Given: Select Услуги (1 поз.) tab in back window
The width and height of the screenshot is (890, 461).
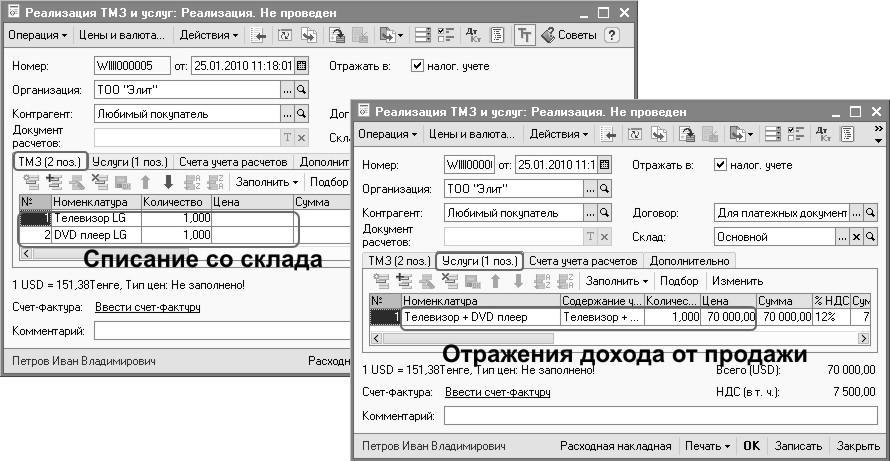Looking at the screenshot, I should coord(131,161).
